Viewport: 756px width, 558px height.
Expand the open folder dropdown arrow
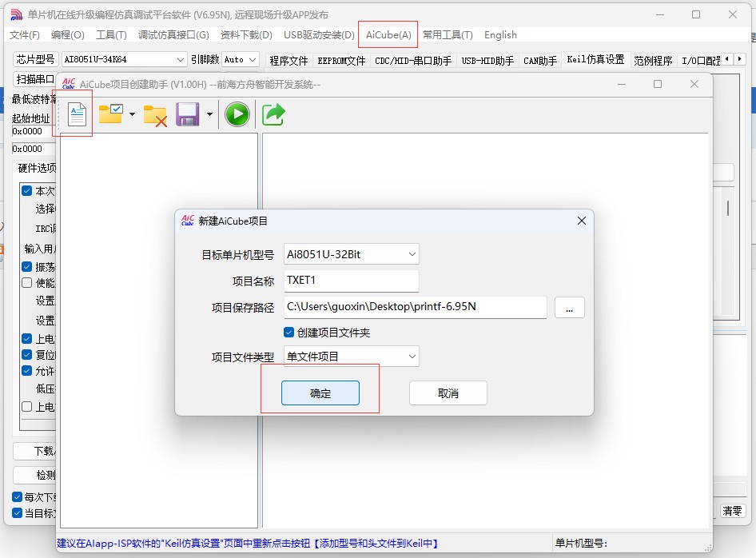click(132, 114)
